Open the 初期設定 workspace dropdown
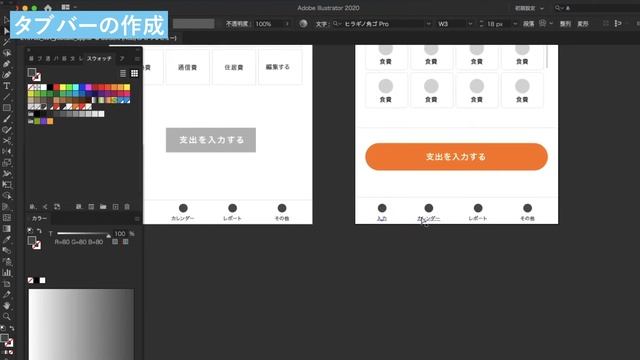This screenshot has height=360, width=640. pos(529,8)
